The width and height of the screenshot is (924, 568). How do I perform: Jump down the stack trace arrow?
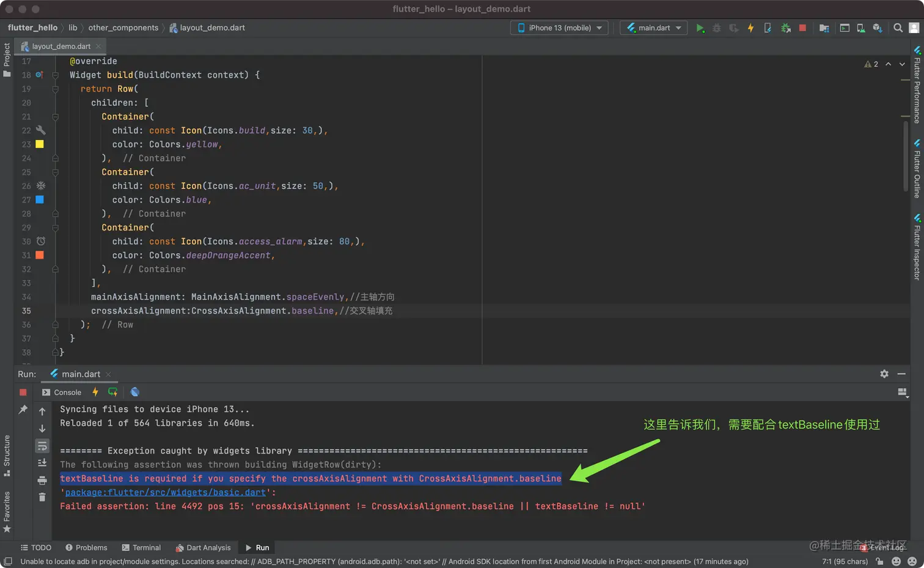click(42, 429)
